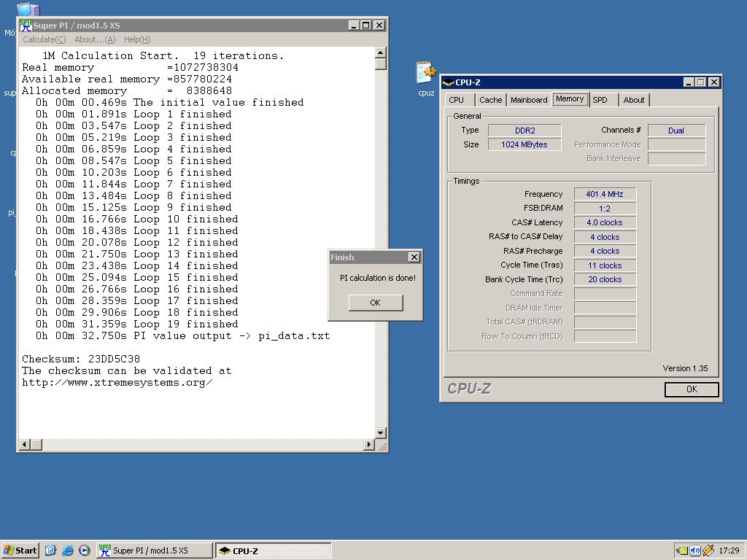Click the Frequency value 401.4 MHz

605,194
